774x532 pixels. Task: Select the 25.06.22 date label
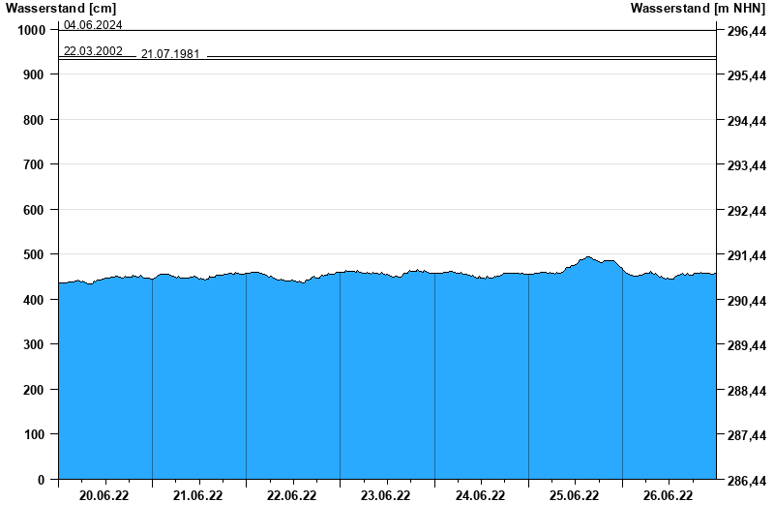pyautogui.click(x=574, y=496)
